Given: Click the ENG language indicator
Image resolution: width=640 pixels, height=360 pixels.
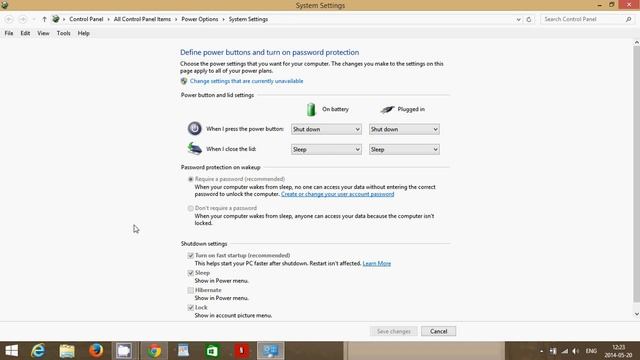Looking at the screenshot, I should point(591,351).
